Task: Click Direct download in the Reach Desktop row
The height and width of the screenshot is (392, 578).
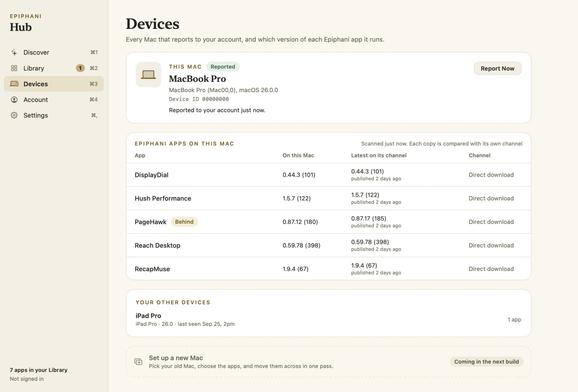Action: [x=491, y=245]
